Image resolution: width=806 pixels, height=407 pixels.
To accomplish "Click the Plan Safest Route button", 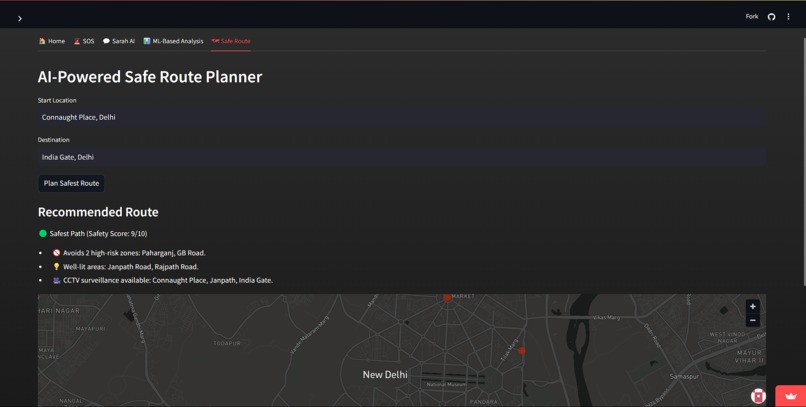I will tap(71, 183).
